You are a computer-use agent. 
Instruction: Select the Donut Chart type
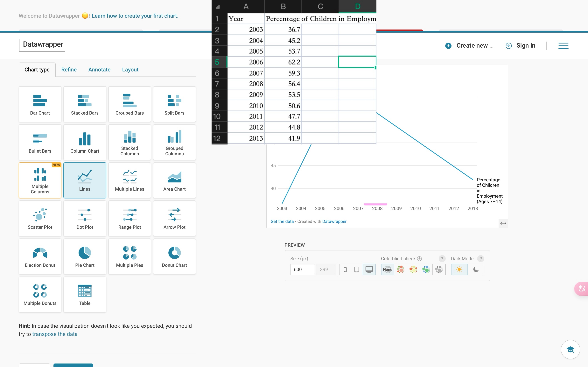point(174,256)
